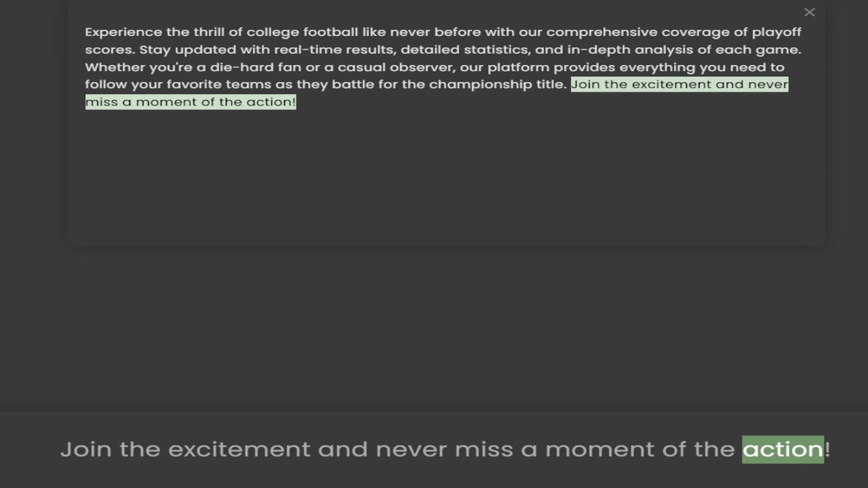The image size is (868, 488).
Task: Click the word "platform" in the paragraph
Action: point(518,67)
